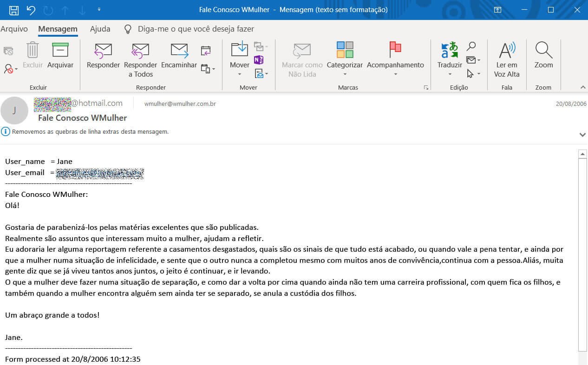Click the scrollbar up arrow in message body
This screenshot has width=588, height=365.
pos(582,154)
